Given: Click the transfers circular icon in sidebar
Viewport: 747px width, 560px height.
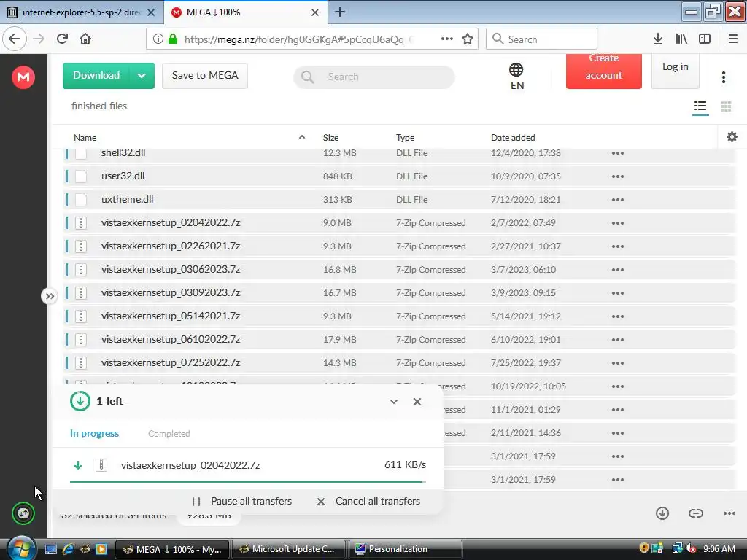Looking at the screenshot, I should pyautogui.click(x=23, y=513).
